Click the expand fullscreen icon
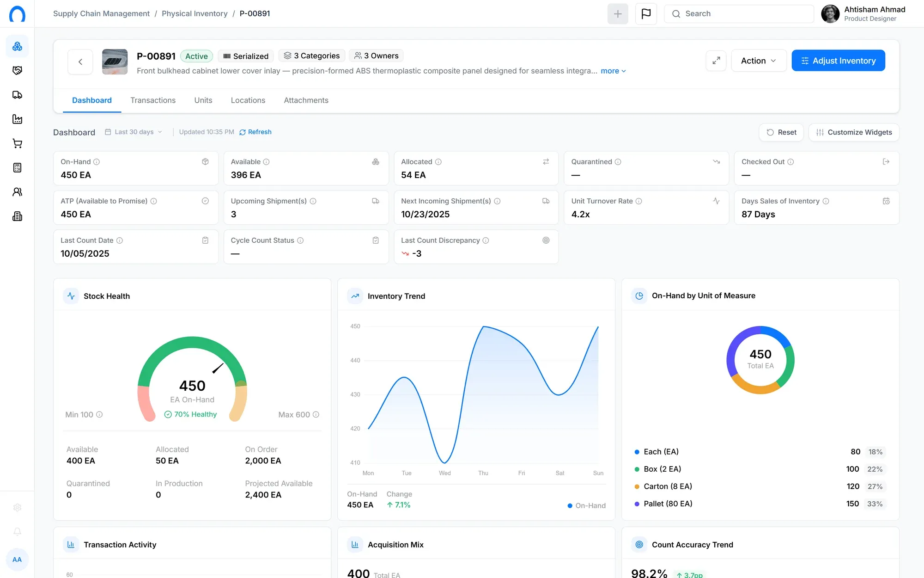924x578 pixels. (x=716, y=61)
